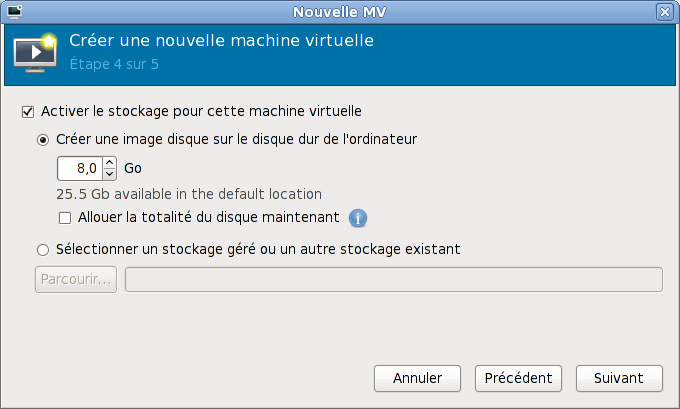The height and width of the screenshot is (409, 680).
Task: Proceed with the Suivant button
Action: tap(619, 379)
